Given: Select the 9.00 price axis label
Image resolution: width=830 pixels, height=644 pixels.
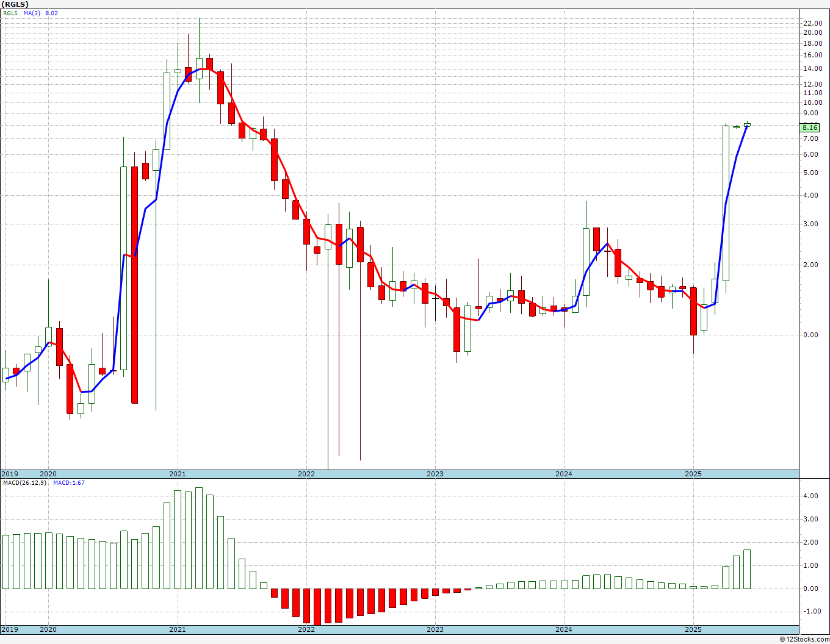Looking at the screenshot, I should (812, 113).
